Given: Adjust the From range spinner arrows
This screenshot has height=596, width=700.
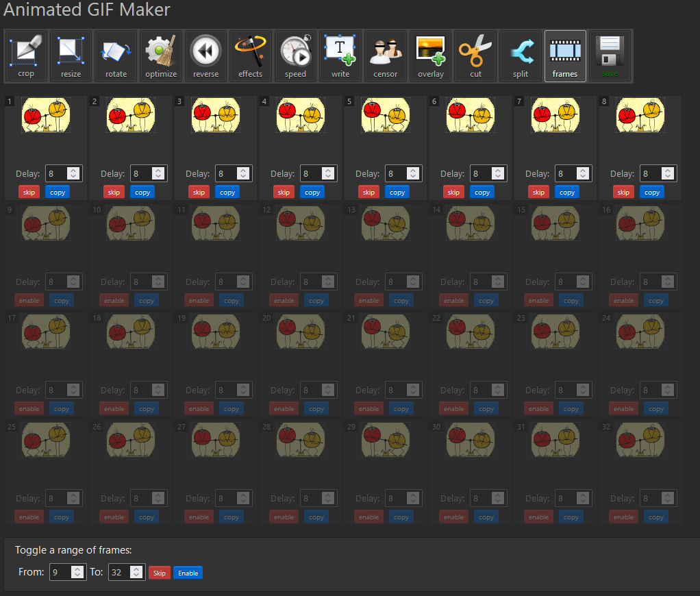Looking at the screenshot, I should pos(78,572).
